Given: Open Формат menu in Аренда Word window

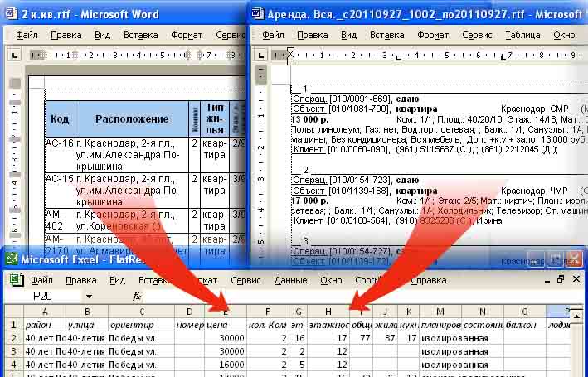Looking at the screenshot, I should pyautogui.click(x=433, y=36).
